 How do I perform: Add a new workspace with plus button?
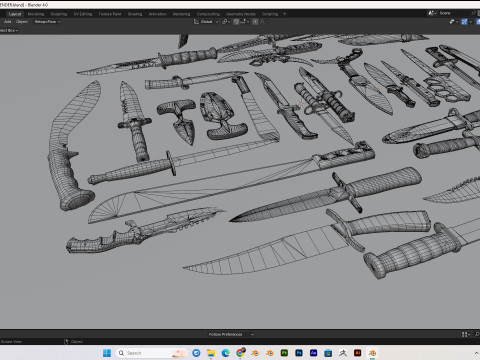coord(284,14)
